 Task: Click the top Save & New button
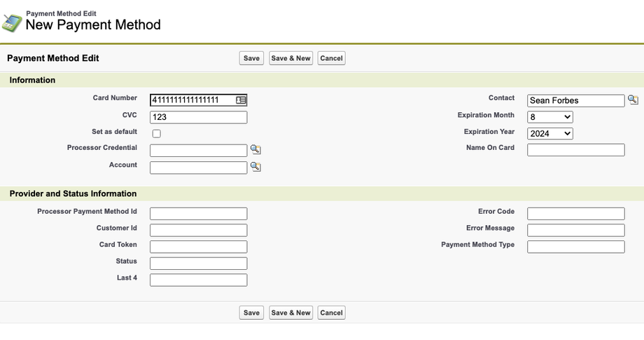[x=290, y=58]
